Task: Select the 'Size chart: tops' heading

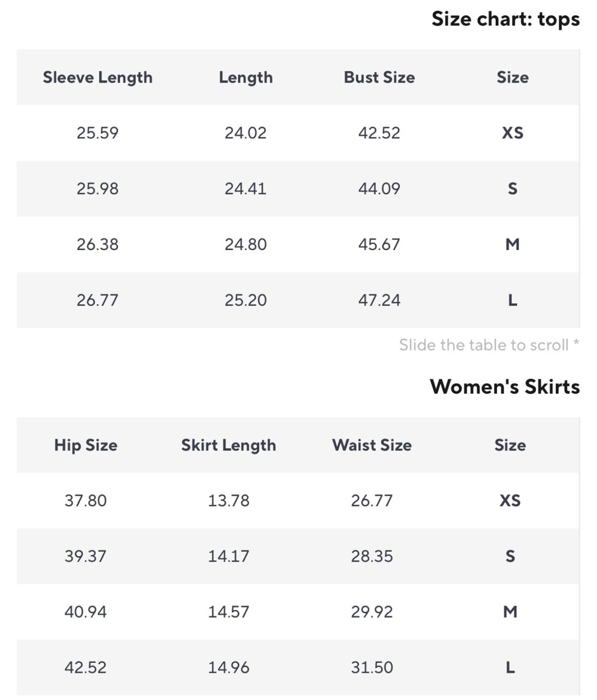Action: tap(506, 19)
